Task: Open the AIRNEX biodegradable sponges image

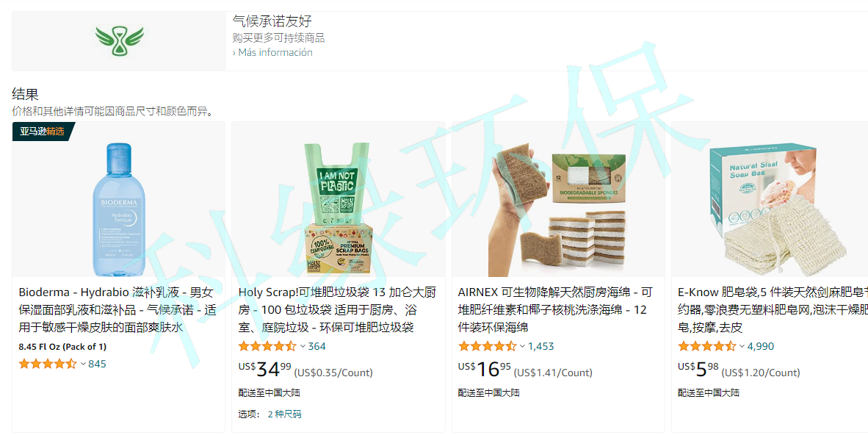Action: click(x=558, y=211)
